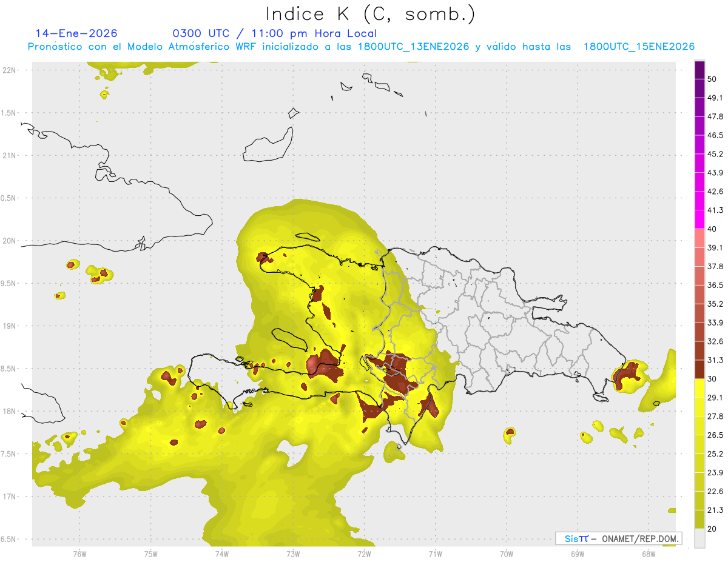The height and width of the screenshot is (562, 728).
Task: Click the colorbar value "30"
Action: [713, 379]
